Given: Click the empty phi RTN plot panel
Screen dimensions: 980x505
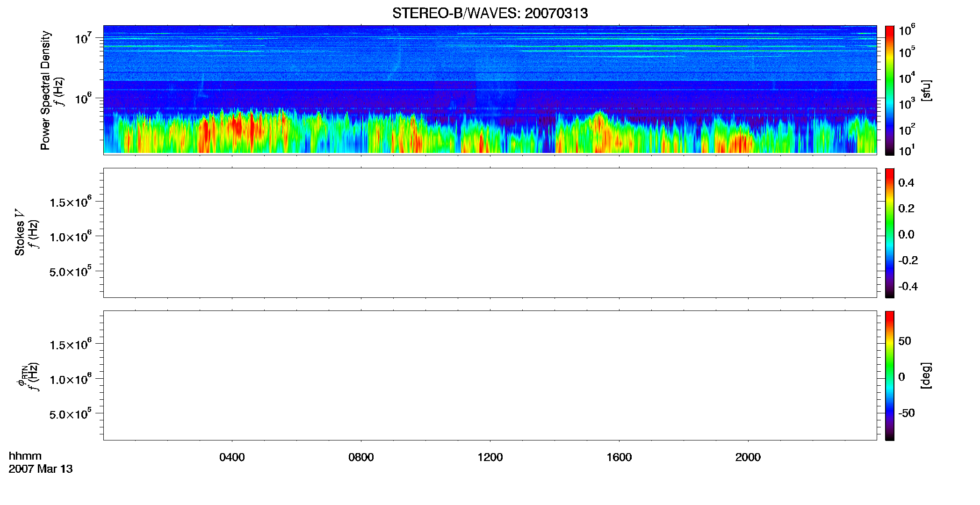Looking at the screenshot, I should click(490, 375).
